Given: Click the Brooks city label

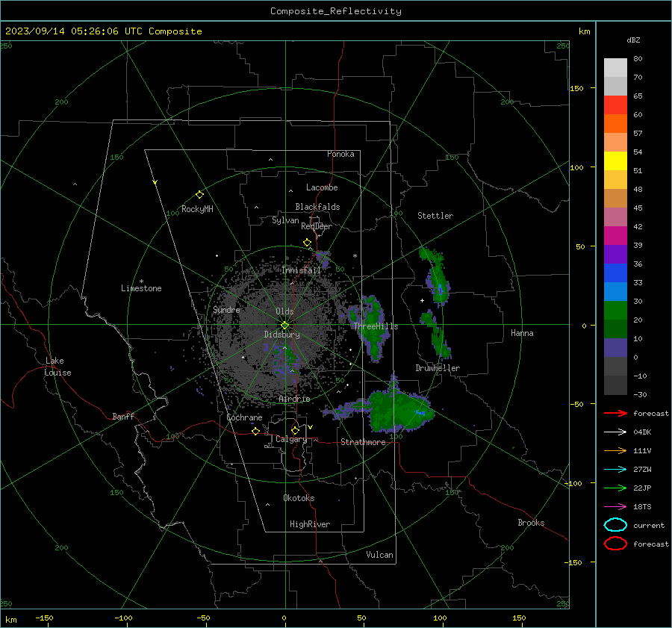Looking at the screenshot, I should (531, 523).
